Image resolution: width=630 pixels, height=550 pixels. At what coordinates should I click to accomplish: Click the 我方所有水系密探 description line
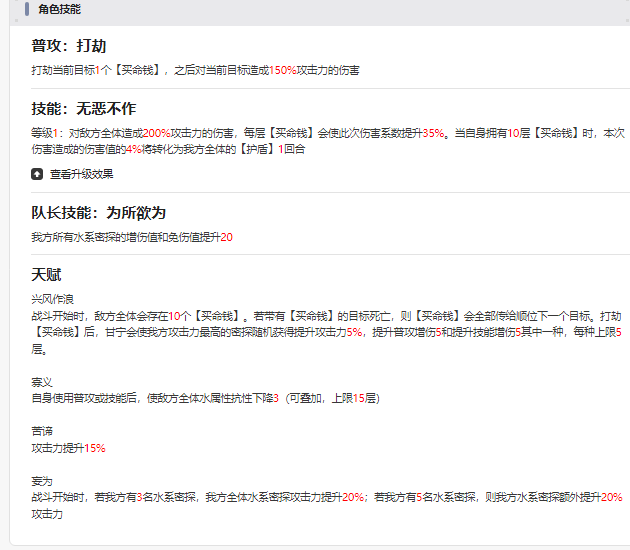[132, 237]
